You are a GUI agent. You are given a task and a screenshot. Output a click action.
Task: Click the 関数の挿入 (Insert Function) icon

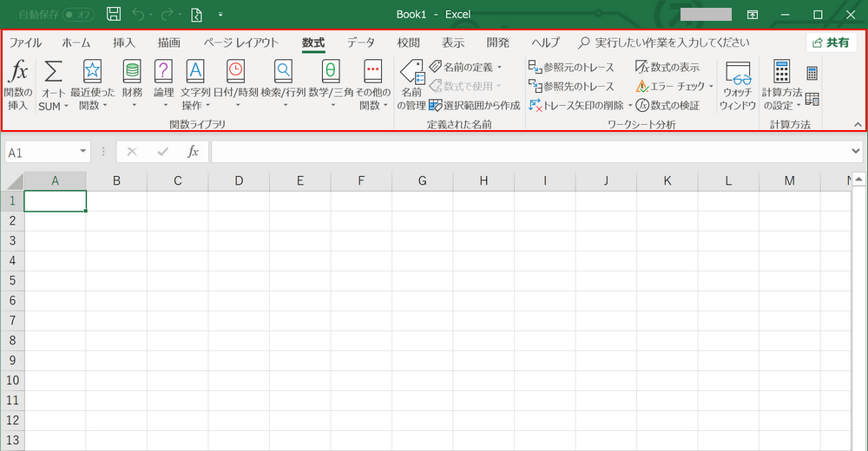(18, 71)
